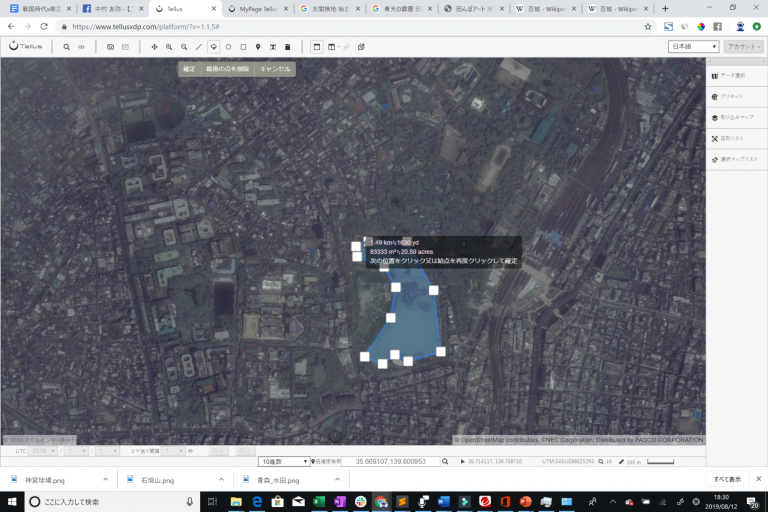Open the downloaded 石垣山.png file
The image size is (768, 512).
click(157, 480)
